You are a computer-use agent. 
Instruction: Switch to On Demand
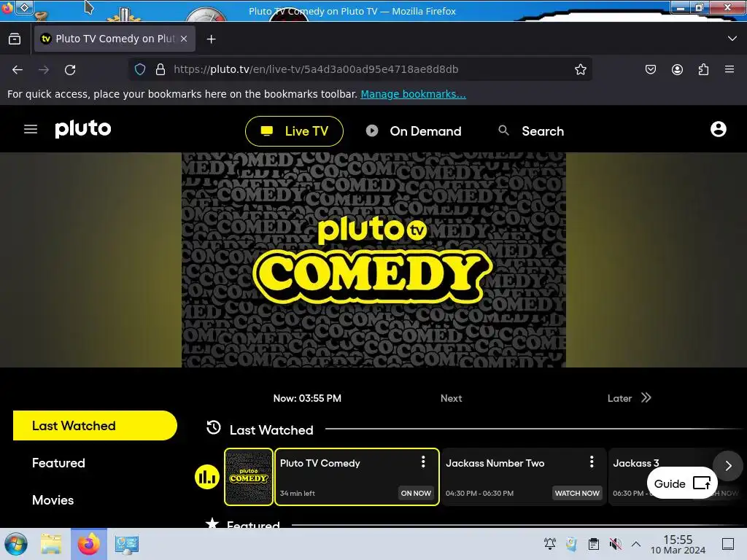pos(414,131)
